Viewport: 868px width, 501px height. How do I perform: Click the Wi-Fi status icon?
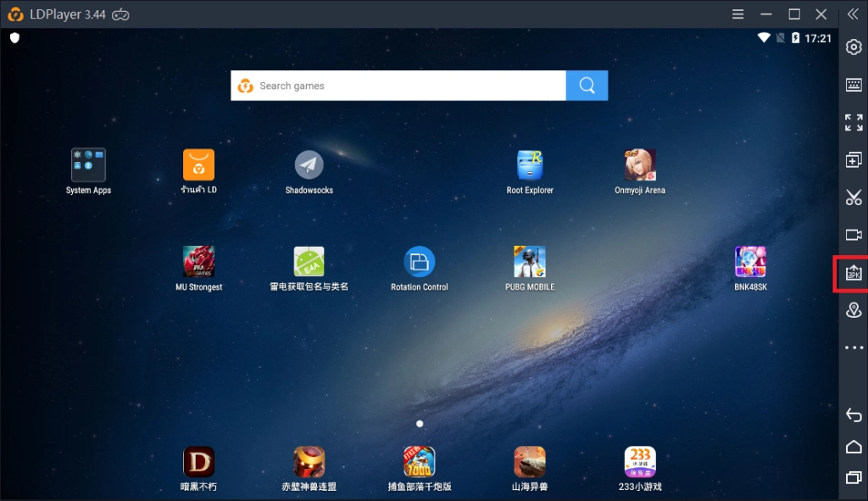click(x=764, y=37)
